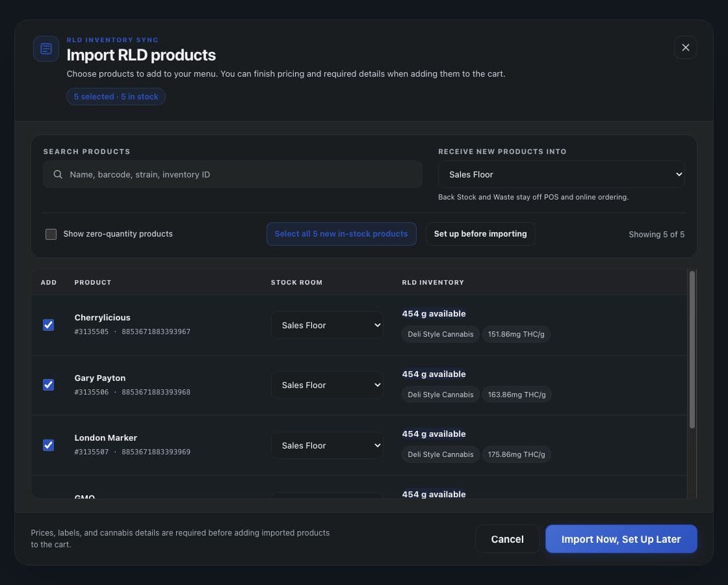
Task: Click Gary Payton Deli Style Cannabis tag
Action: [x=441, y=395]
